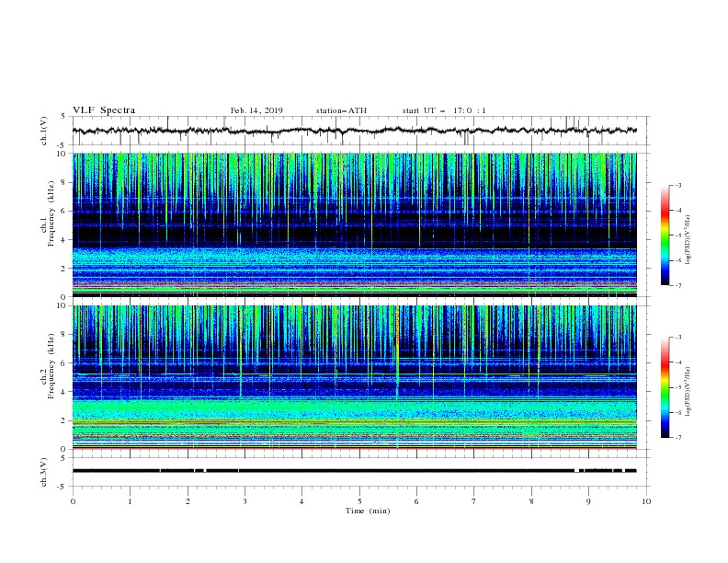The width and height of the screenshot is (728, 563).
Task: Click the ch.1 color bar log(PSD) label
Action: (688, 240)
